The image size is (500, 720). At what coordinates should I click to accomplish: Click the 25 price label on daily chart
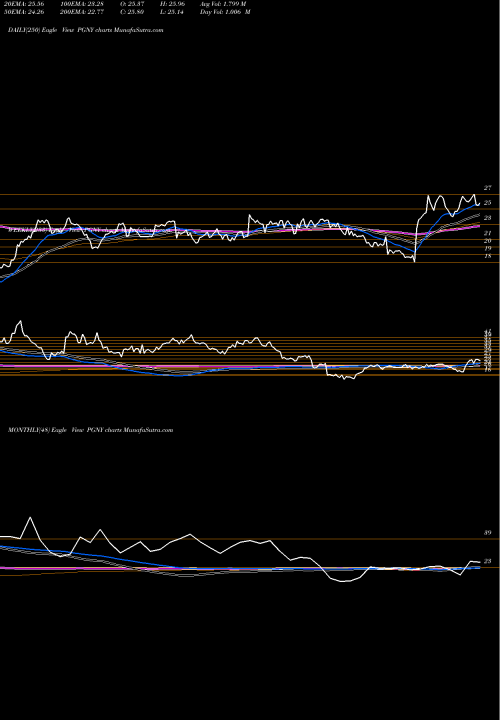coord(488,202)
